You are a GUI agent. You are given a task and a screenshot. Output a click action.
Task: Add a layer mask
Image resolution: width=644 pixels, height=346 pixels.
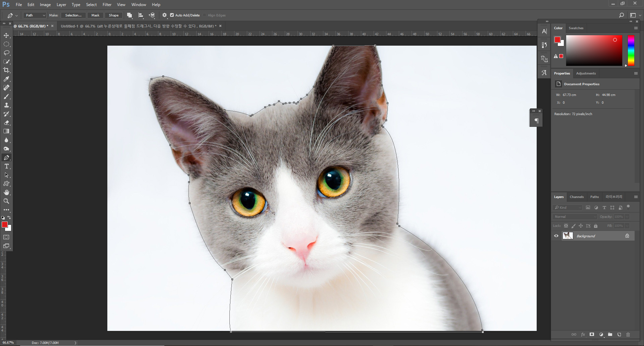(592, 335)
